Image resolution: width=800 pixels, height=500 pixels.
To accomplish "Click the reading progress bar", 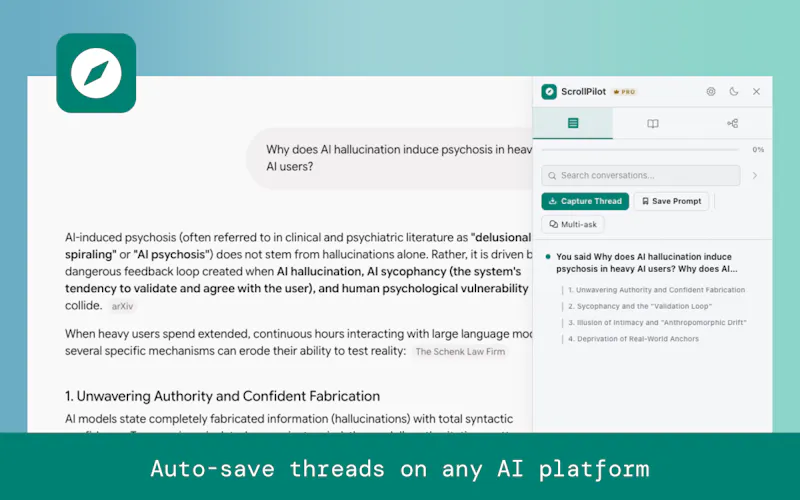I will 640,150.
